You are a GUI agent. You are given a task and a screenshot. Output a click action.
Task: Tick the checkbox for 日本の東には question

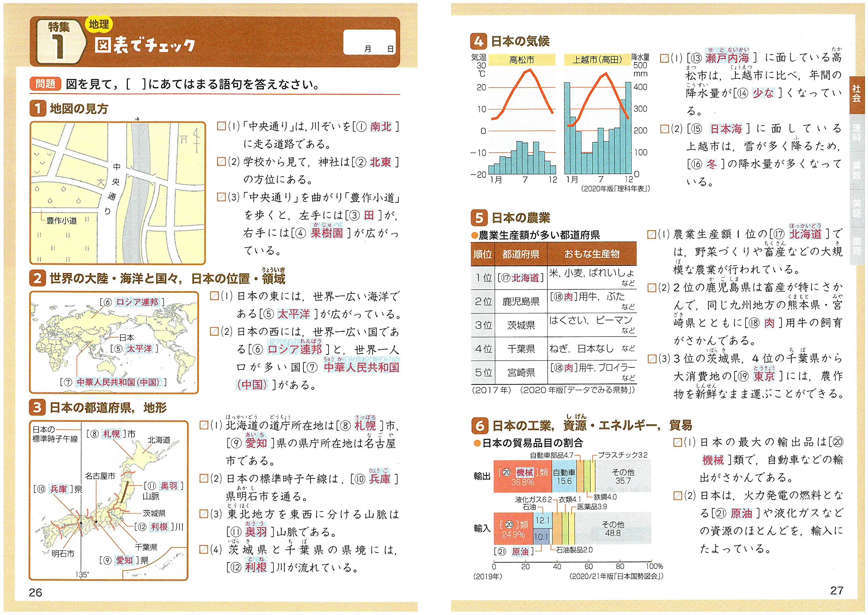[214, 296]
